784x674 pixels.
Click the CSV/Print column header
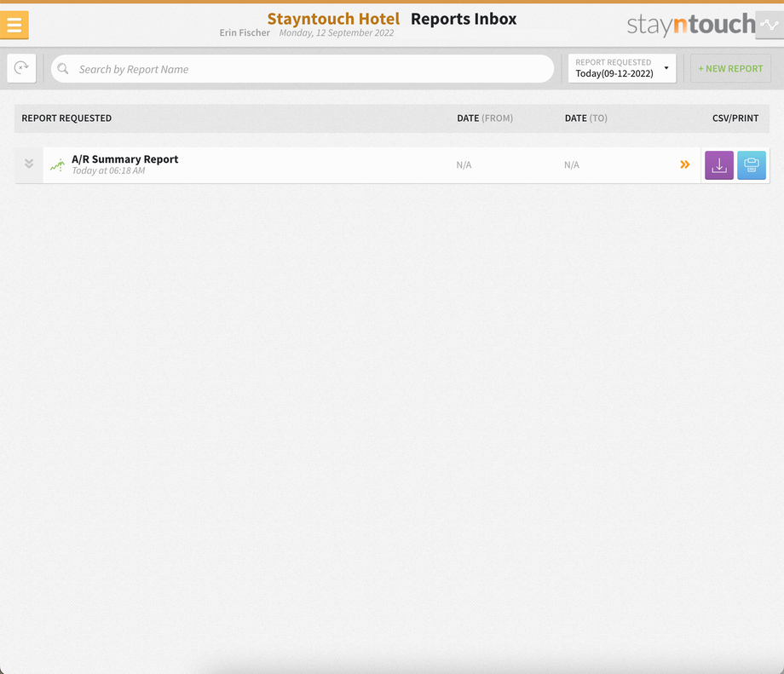click(x=735, y=118)
